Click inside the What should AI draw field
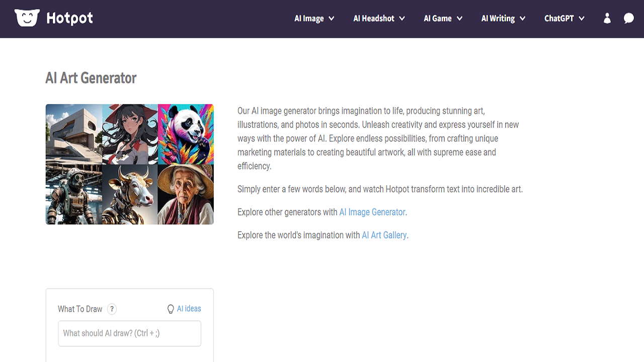Viewport: 644px width, 362px height. tap(129, 333)
